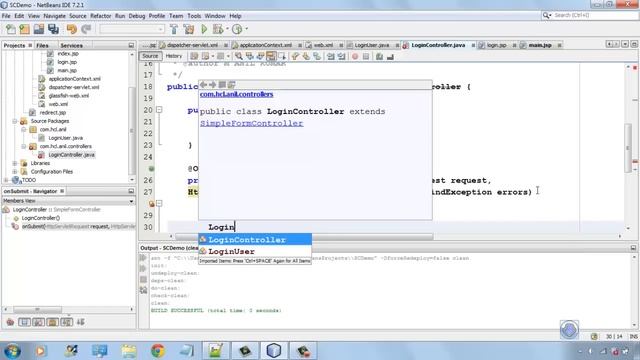Collapse the Source Packages tree node
Screen dimensions: 640x360
click(15, 121)
